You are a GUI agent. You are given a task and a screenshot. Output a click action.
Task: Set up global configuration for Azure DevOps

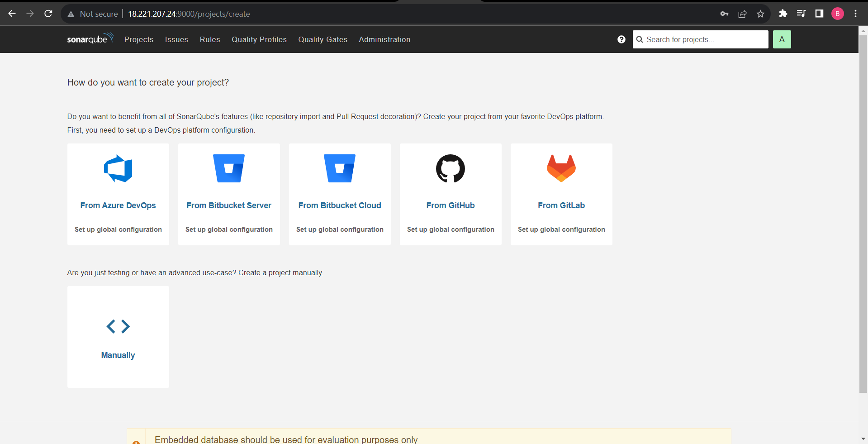pos(118,229)
